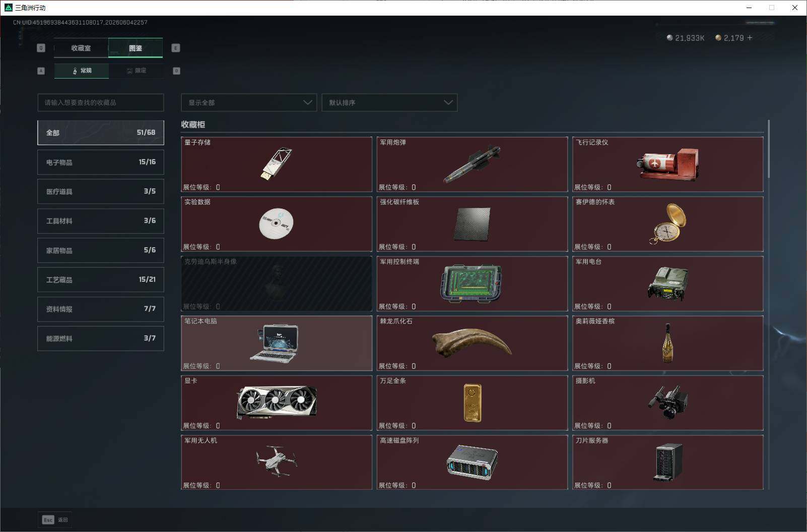The width and height of the screenshot is (807, 532).
Task: Click 展位等级 text under 量子存储
Action: 201,187
